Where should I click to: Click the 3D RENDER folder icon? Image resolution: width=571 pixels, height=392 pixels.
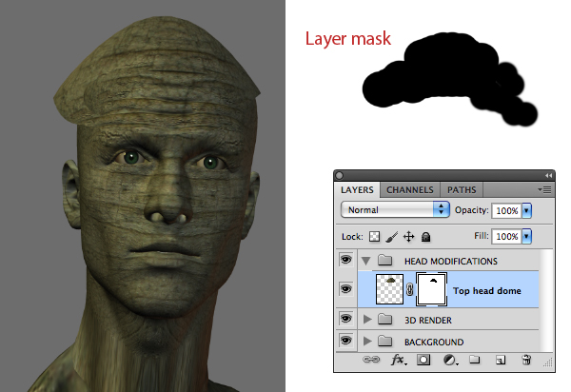pyautogui.click(x=384, y=319)
